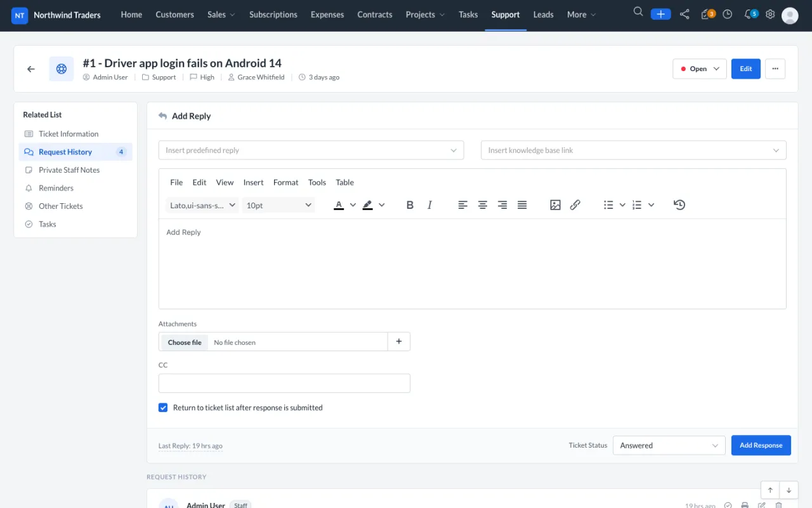Insert an image into the reply
This screenshot has height=508, width=812.
click(x=555, y=205)
